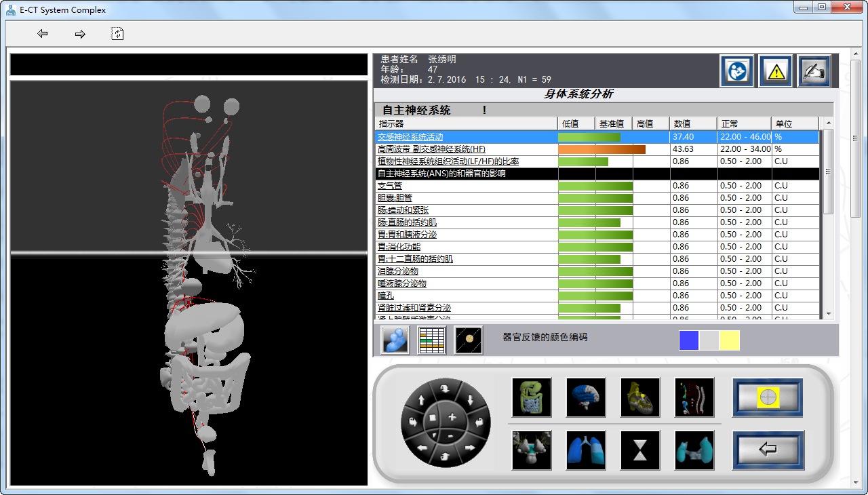Select the brain model thumbnail
The image size is (868, 495).
[586, 397]
